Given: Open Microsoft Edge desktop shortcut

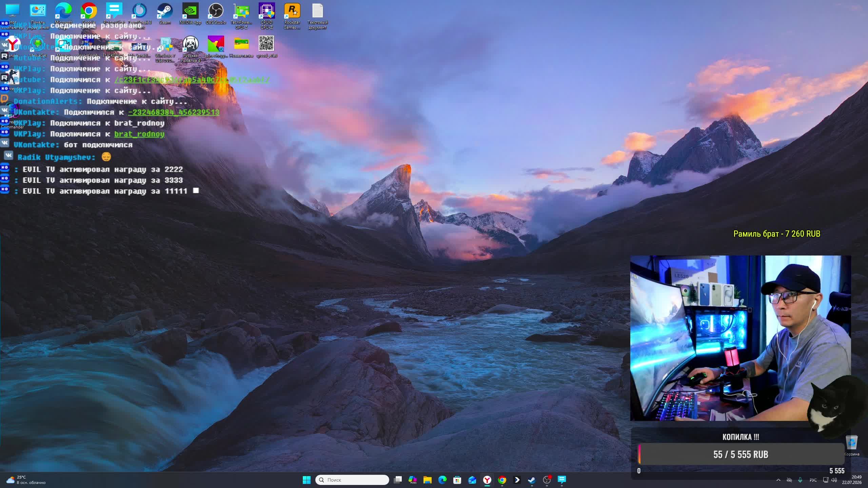Looking at the screenshot, I should [63, 16].
